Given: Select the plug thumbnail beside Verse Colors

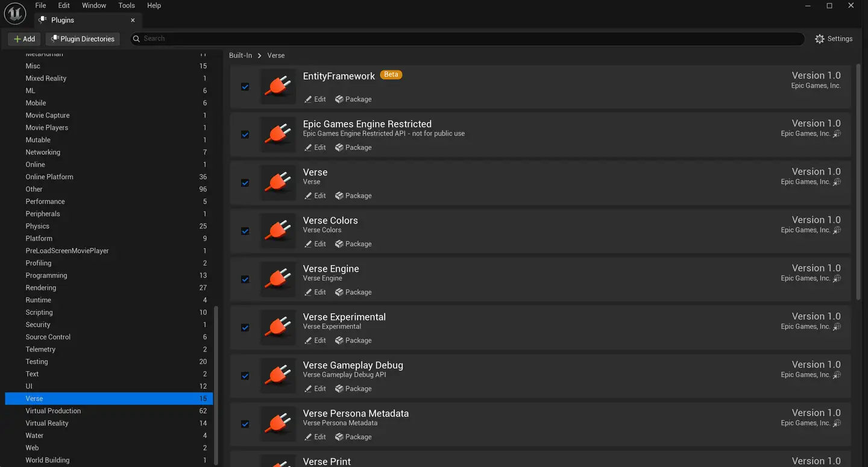Looking at the screenshot, I should point(278,231).
